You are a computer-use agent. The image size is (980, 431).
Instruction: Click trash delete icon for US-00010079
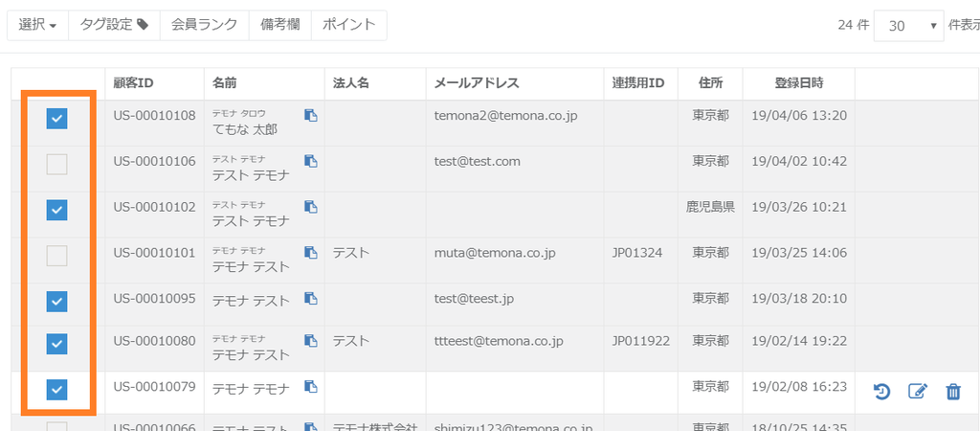(953, 391)
